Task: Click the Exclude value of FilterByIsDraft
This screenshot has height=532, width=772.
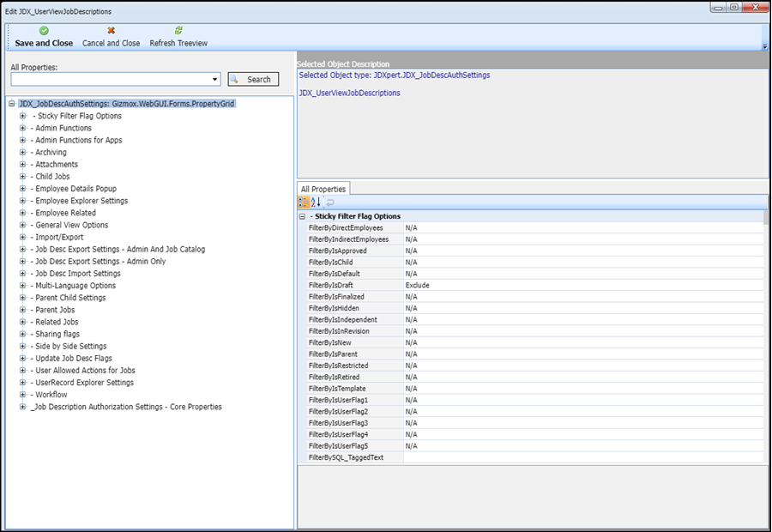Action: pyautogui.click(x=418, y=285)
